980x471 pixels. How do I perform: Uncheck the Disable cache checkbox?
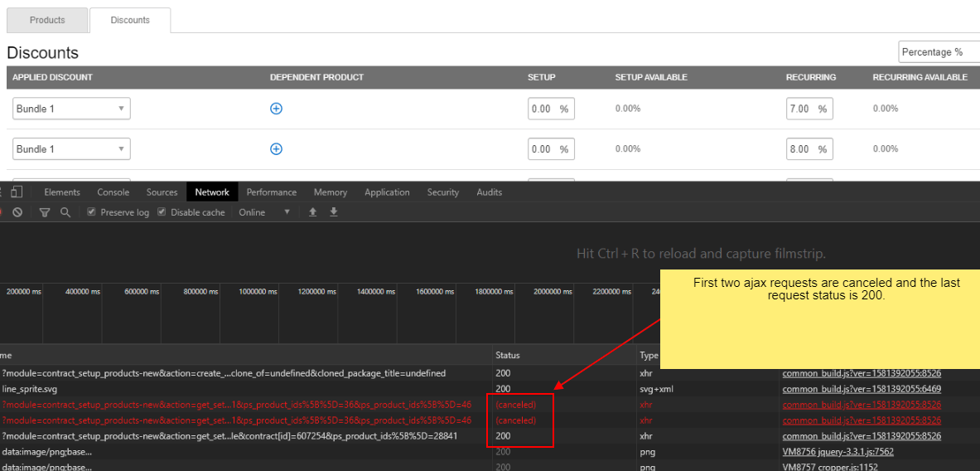point(162,212)
